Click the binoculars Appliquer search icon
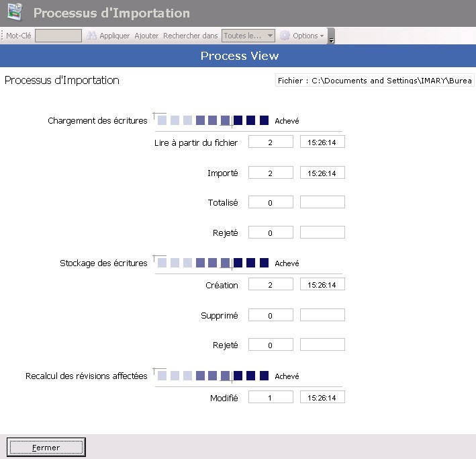476x459 pixels. (92, 36)
